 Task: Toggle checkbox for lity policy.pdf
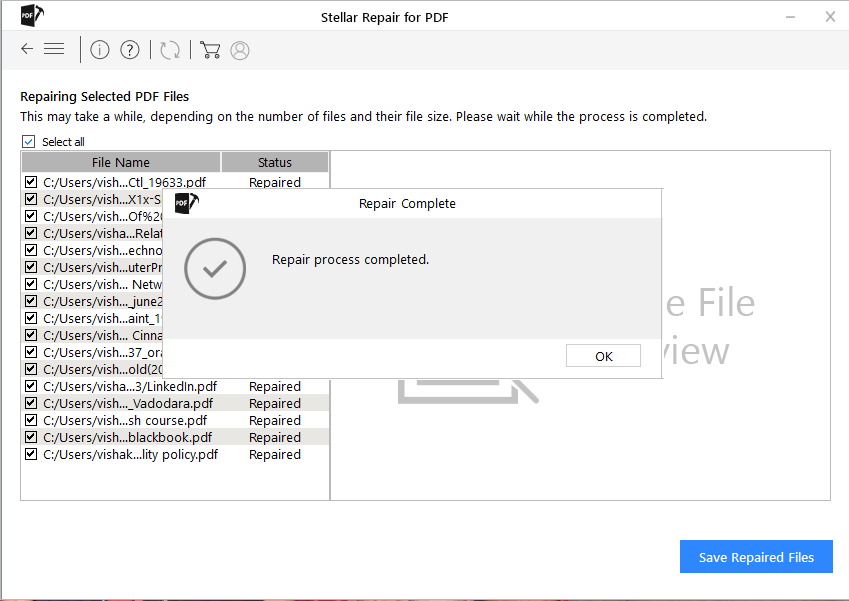pyautogui.click(x=30, y=455)
